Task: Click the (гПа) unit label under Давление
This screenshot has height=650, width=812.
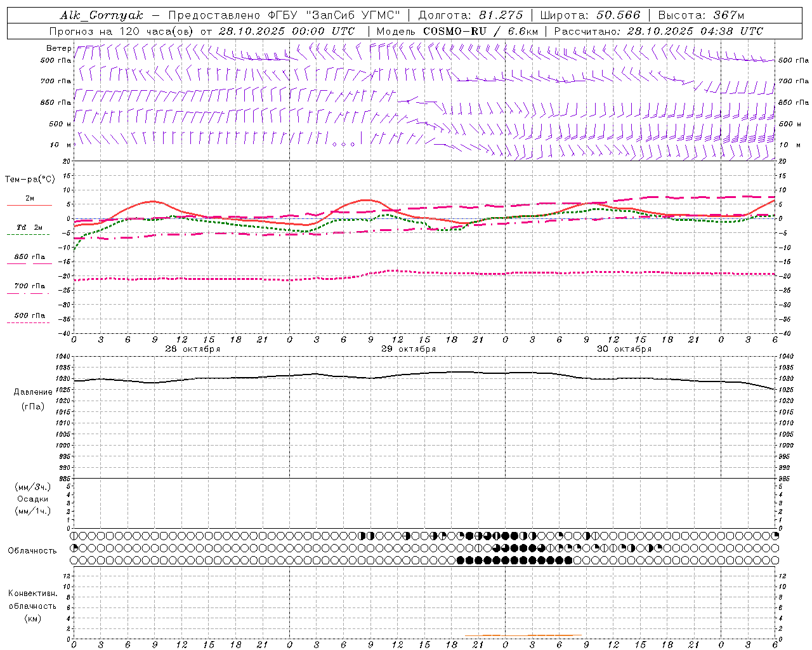Action: pyautogui.click(x=33, y=406)
